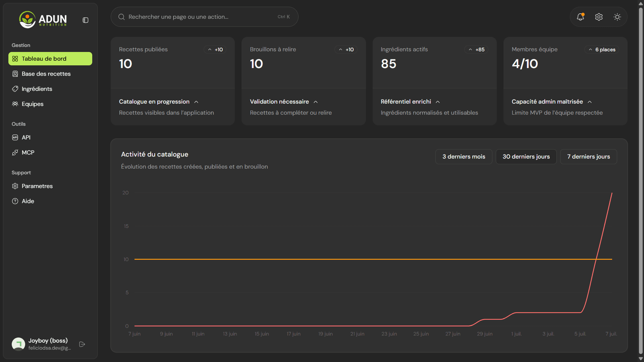
Task: Open the MCP tools page
Action: click(50, 153)
